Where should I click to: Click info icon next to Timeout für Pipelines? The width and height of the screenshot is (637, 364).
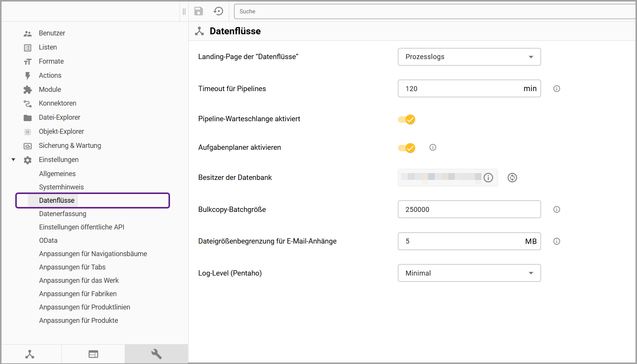click(557, 89)
